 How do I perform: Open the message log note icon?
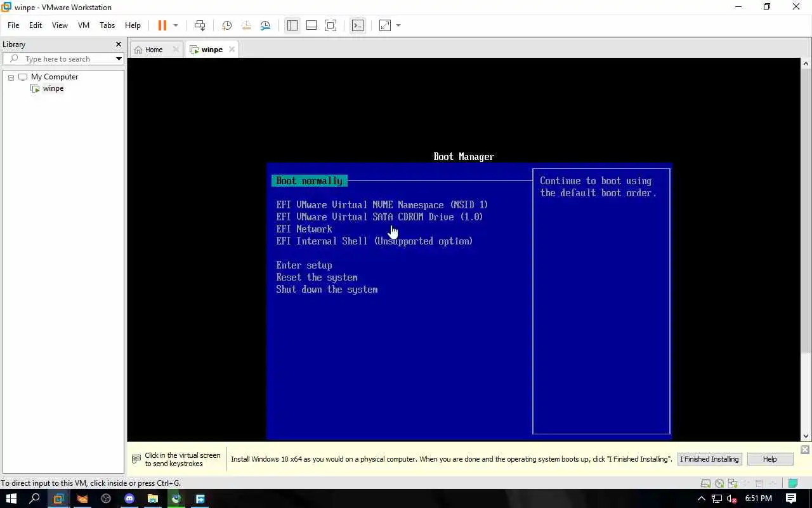point(792,483)
